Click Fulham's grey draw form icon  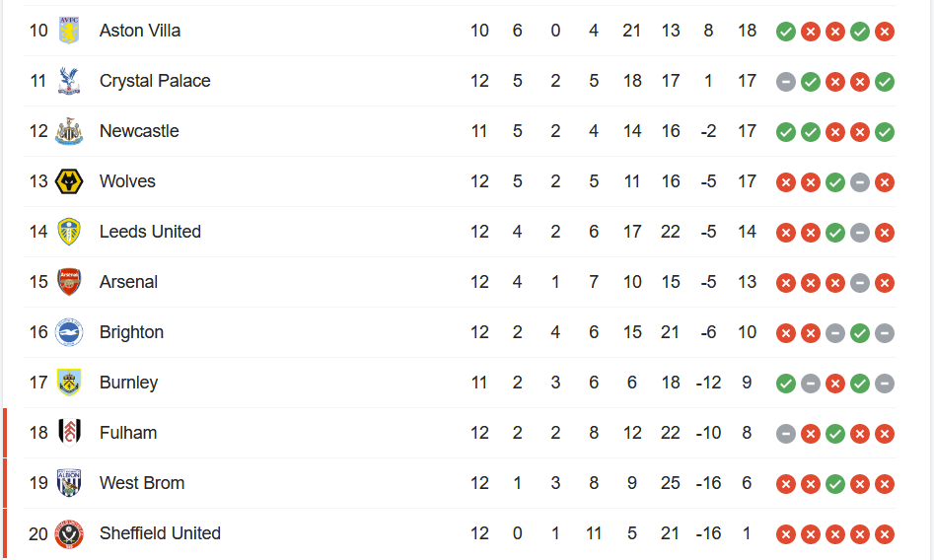(x=786, y=434)
